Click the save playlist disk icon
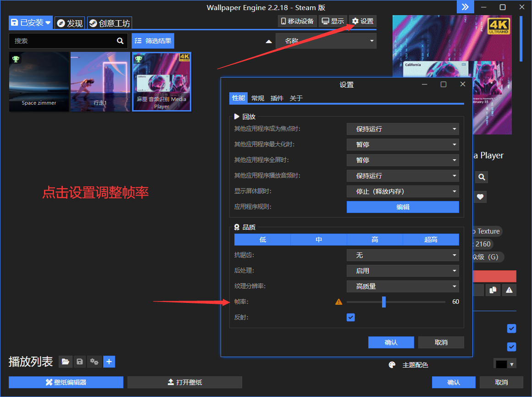532x397 pixels. click(x=80, y=362)
